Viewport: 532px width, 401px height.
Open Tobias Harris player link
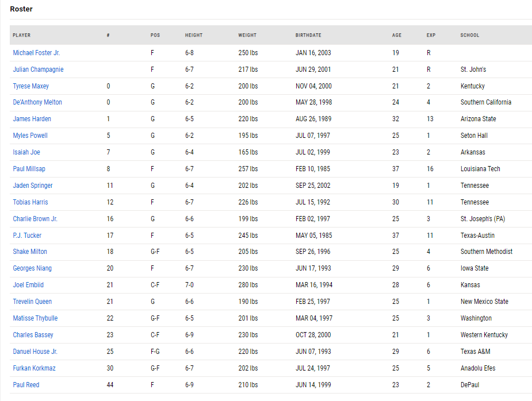pos(30,202)
